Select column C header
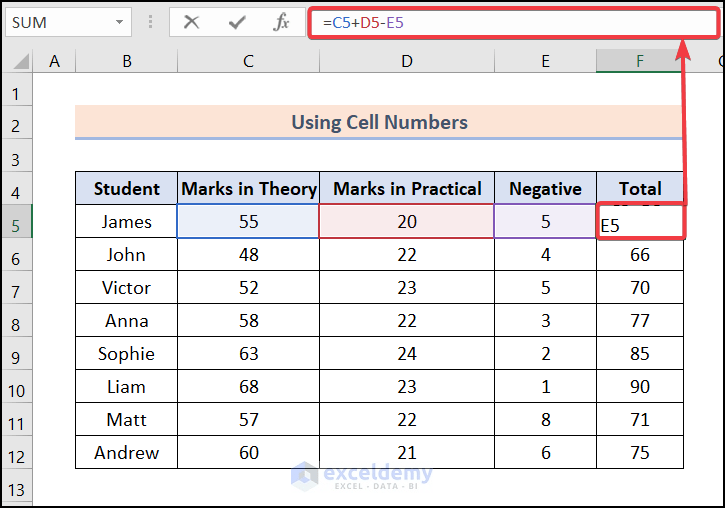 pyautogui.click(x=248, y=61)
